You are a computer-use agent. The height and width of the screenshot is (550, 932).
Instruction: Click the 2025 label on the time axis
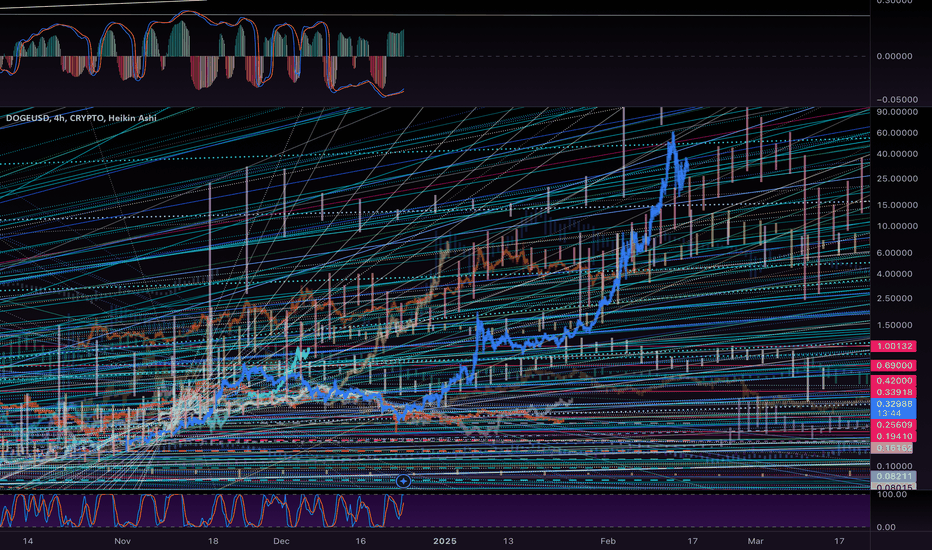[445, 541]
